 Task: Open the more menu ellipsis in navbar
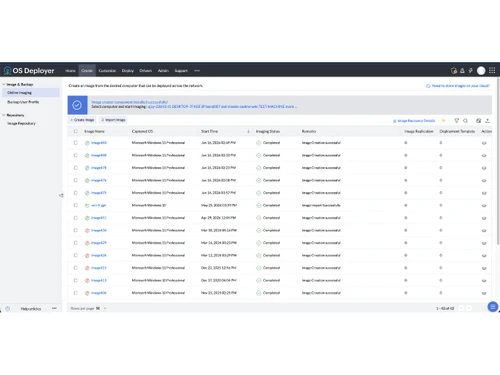click(x=197, y=71)
